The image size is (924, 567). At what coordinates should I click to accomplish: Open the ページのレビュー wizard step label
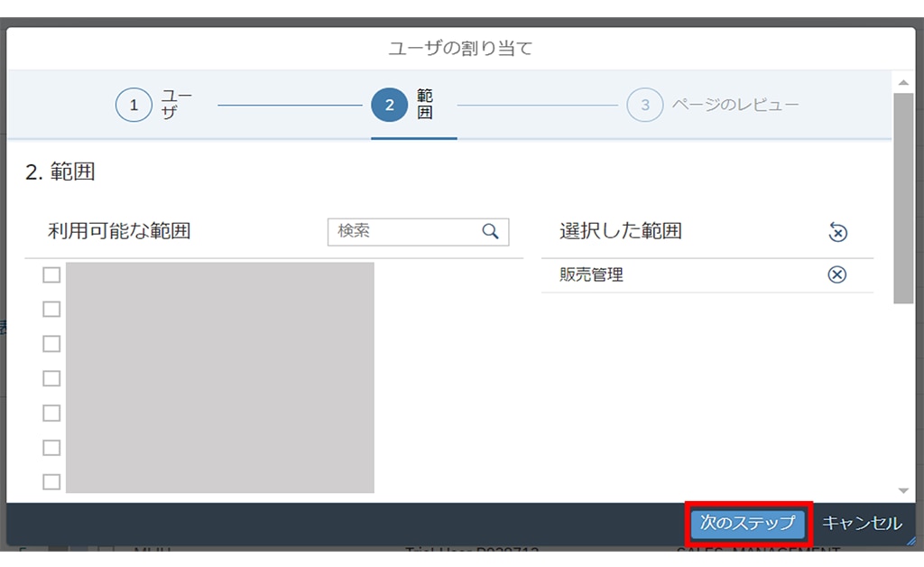click(735, 106)
